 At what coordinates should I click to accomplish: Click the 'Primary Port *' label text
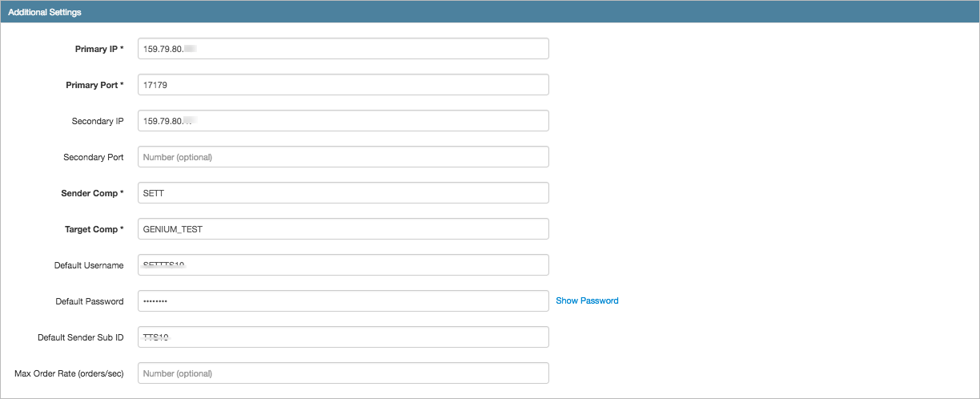pos(94,85)
